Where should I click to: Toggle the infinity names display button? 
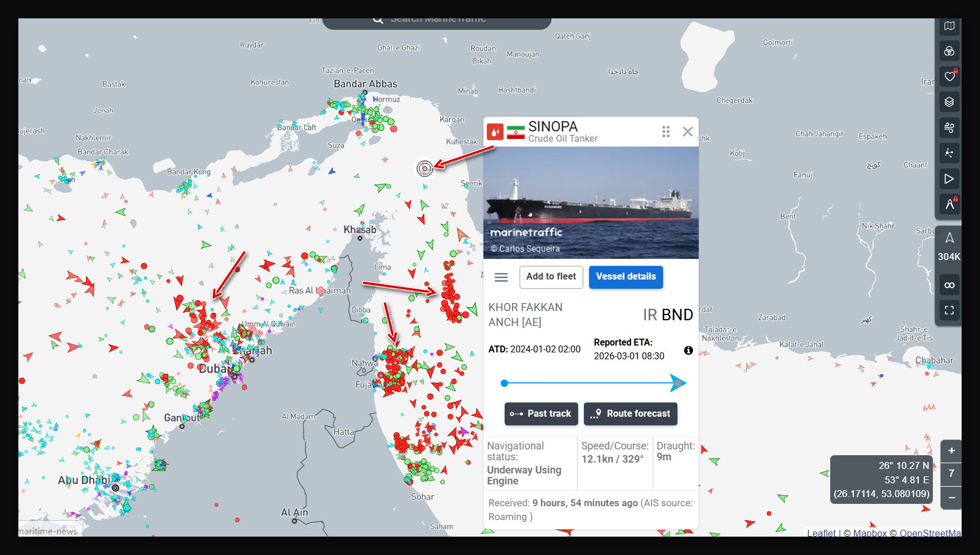950,285
